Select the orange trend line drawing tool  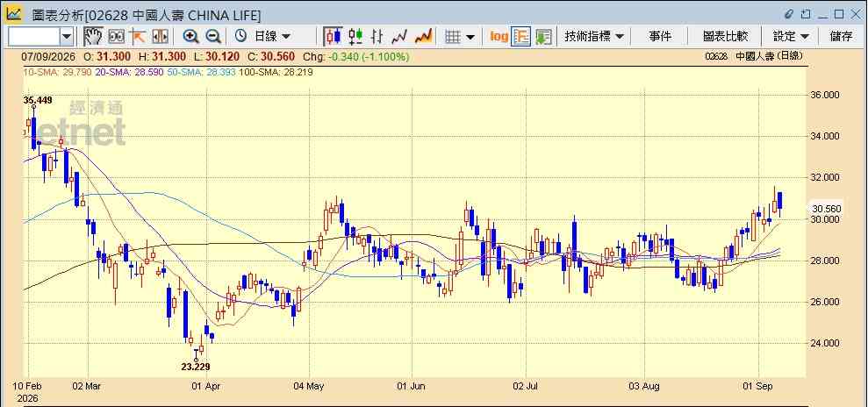pyautogui.click(x=137, y=37)
